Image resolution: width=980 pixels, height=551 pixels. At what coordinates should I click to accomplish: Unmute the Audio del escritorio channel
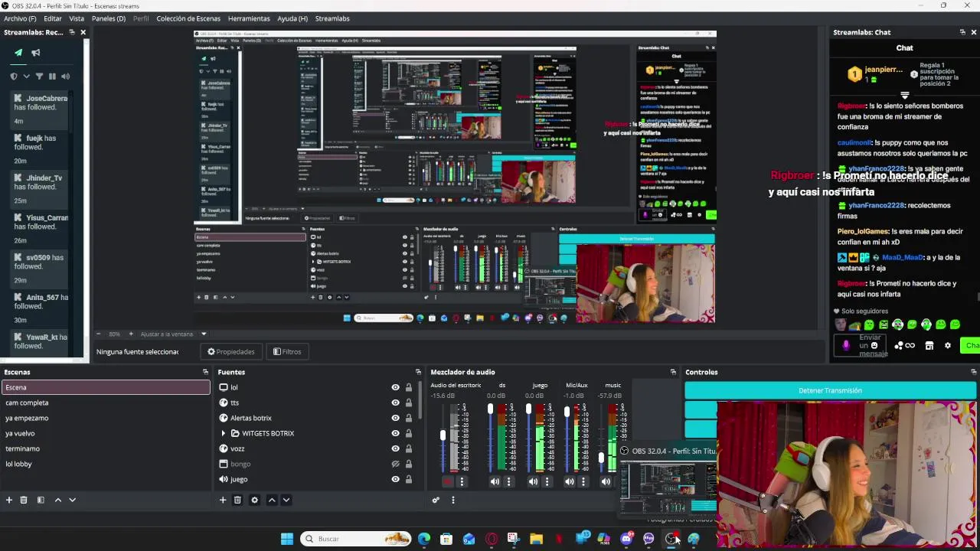point(448,481)
